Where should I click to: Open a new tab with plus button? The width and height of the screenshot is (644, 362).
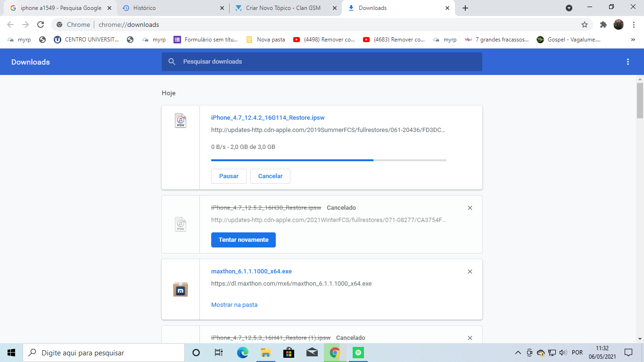(465, 8)
